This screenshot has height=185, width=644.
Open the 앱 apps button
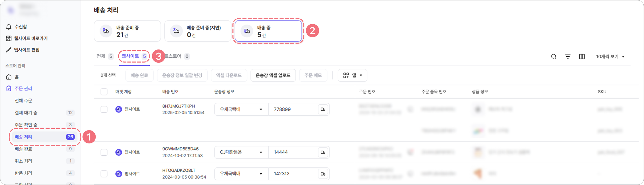pyautogui.click(x=353, y=75)
